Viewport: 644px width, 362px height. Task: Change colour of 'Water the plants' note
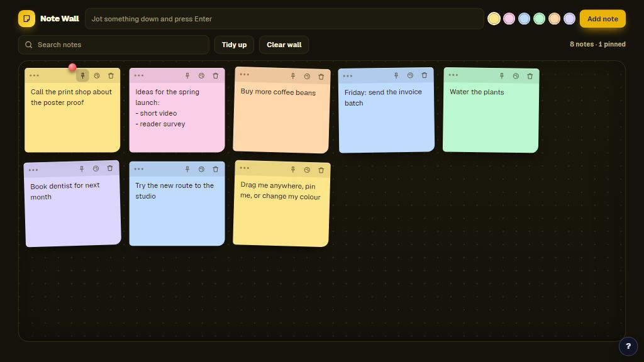click(516, 76)
